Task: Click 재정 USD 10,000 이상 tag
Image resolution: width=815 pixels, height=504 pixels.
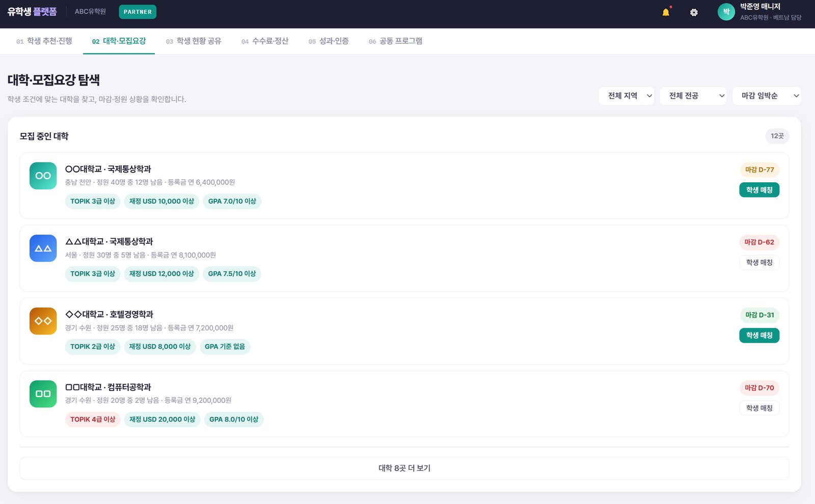Action: (x=161, y=202)
